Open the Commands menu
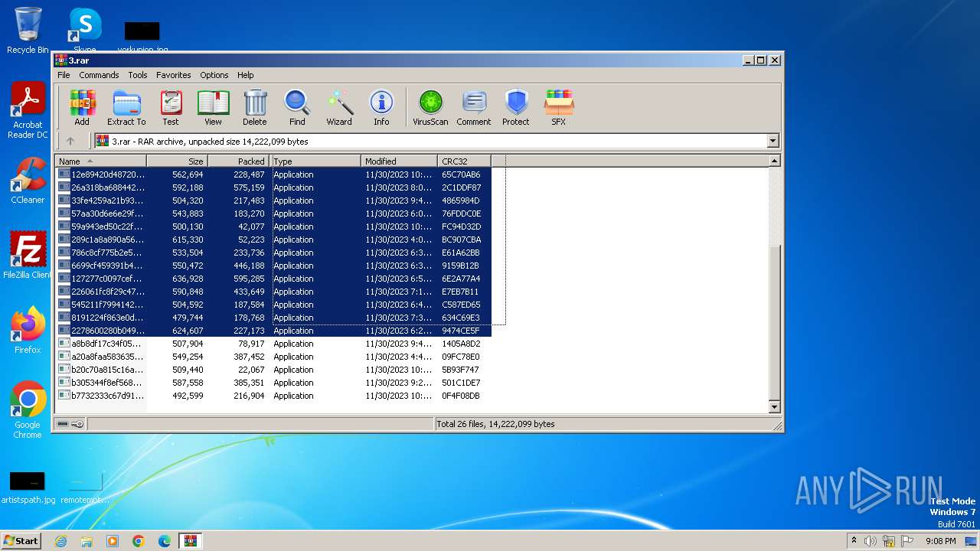980x551 pixels. (99, 75)
